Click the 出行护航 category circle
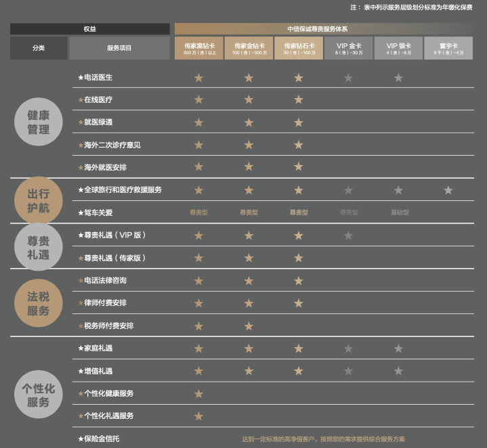This screenshot has height=448, width=487. pos(39,201)
